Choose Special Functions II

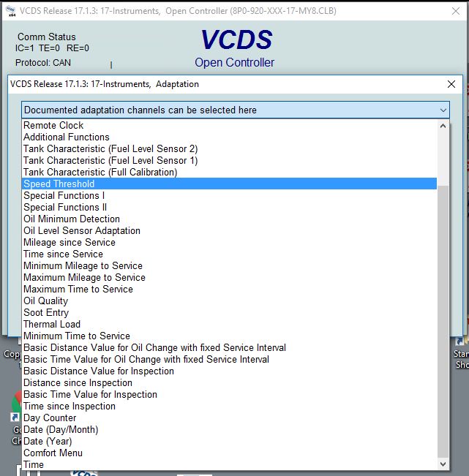229,208
